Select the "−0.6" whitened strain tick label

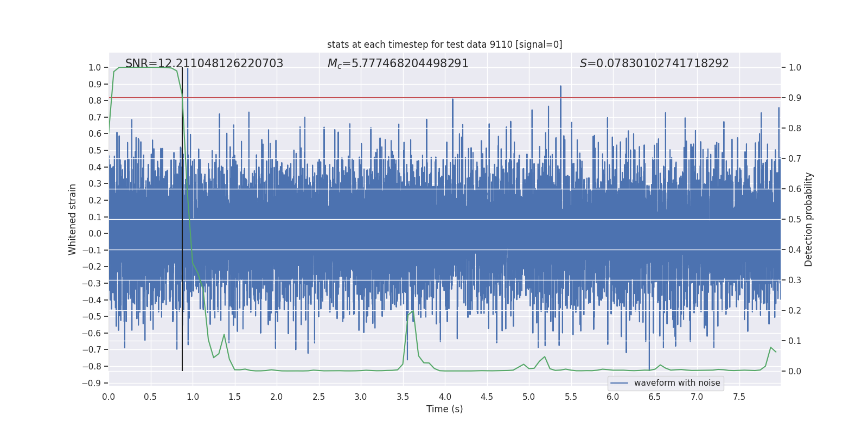(92, 333)
